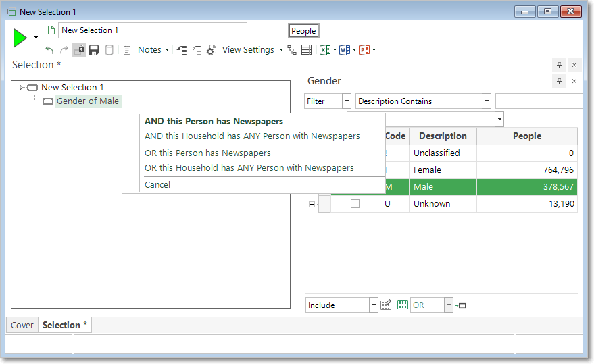Collapse the New Selection 1 tree node
Viewport: 594px width, 364px height.
pyautogui.click(x=22, y=88)
